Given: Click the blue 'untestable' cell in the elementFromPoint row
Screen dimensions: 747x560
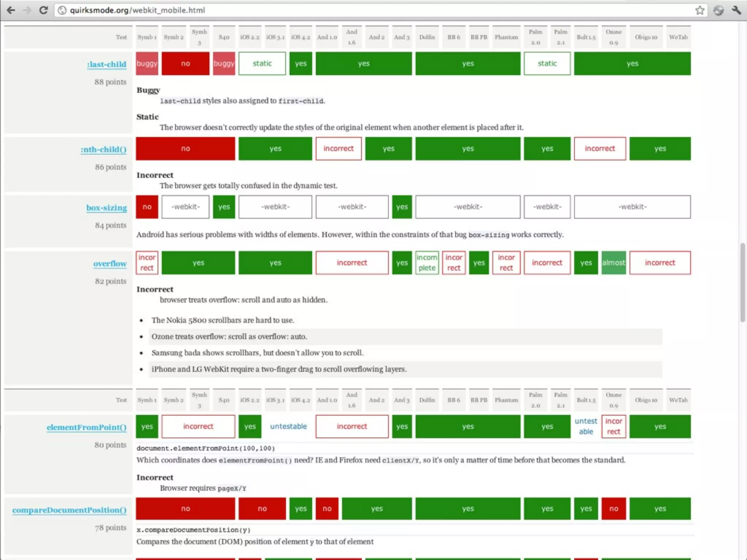Looking at the screenshot, I should [288, 426].
